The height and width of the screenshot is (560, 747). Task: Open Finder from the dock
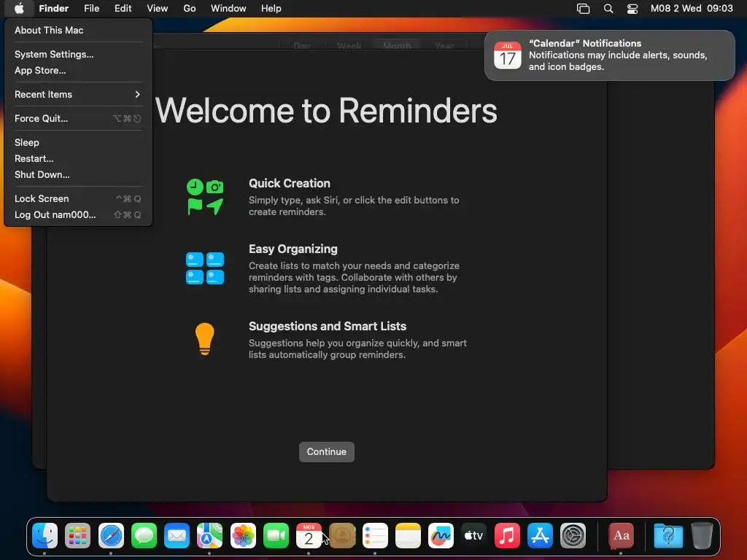[x=44, y=536]
